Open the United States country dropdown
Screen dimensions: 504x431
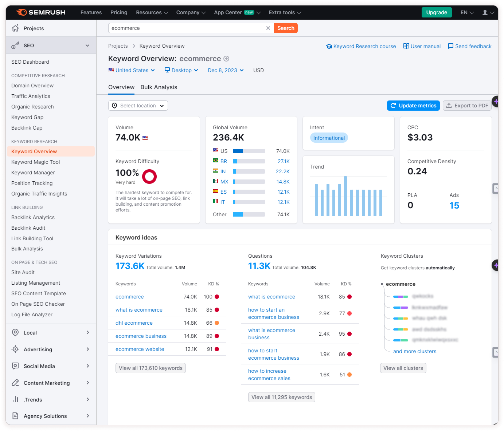[132, 70]
